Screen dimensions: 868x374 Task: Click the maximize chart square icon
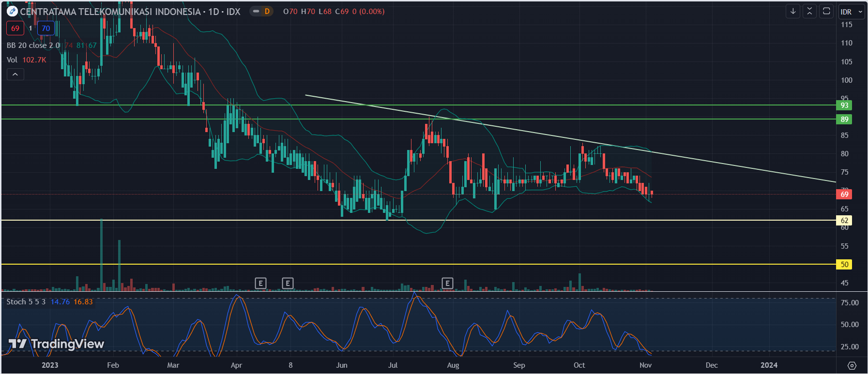tap(826, 11)
